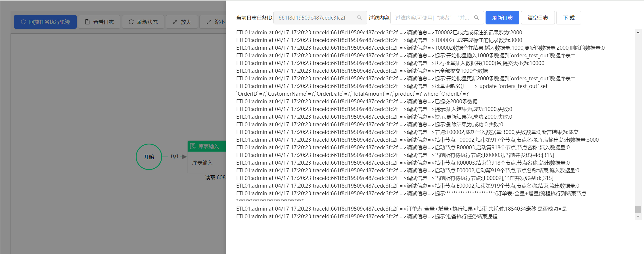Click log line '启动节点:R00003,启动第918个节点'

click(403, 147)
